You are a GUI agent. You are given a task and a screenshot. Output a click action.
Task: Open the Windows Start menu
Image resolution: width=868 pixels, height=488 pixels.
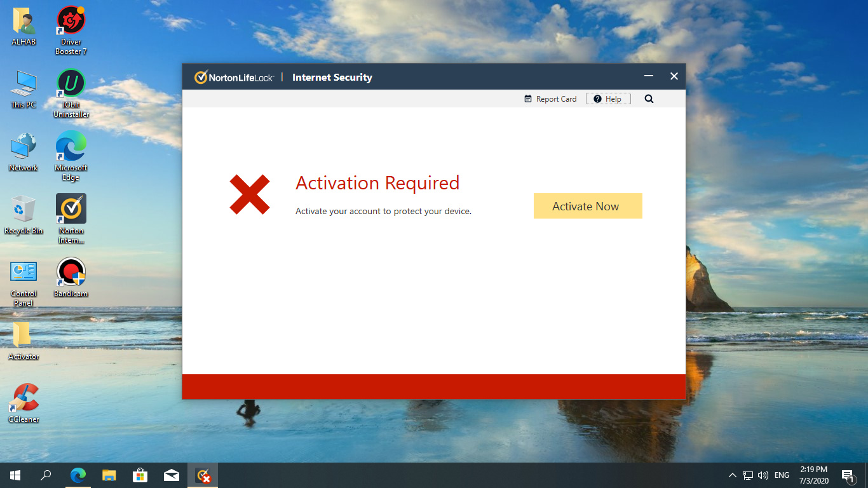pyautogui.click(x=15, y=475)
